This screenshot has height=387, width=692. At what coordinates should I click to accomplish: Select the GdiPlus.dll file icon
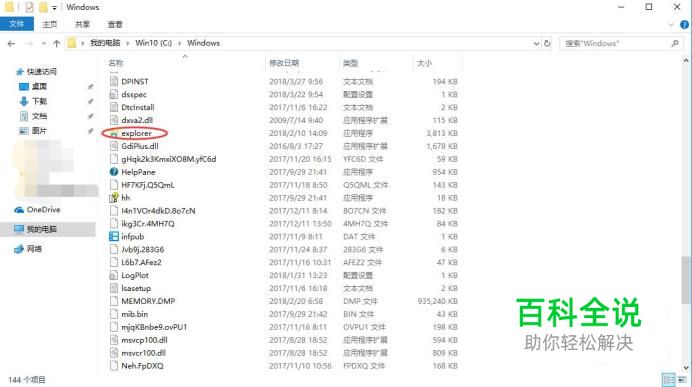(114, 146)
